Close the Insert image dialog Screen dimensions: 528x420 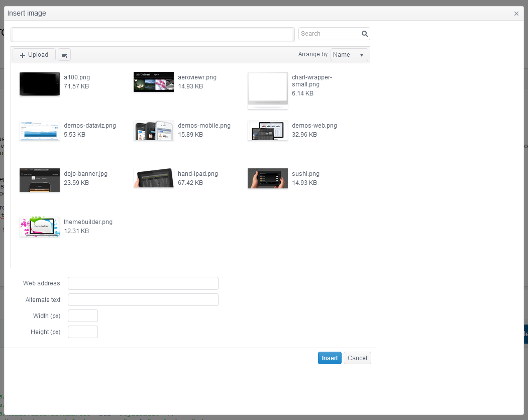[x=516, y=14]
